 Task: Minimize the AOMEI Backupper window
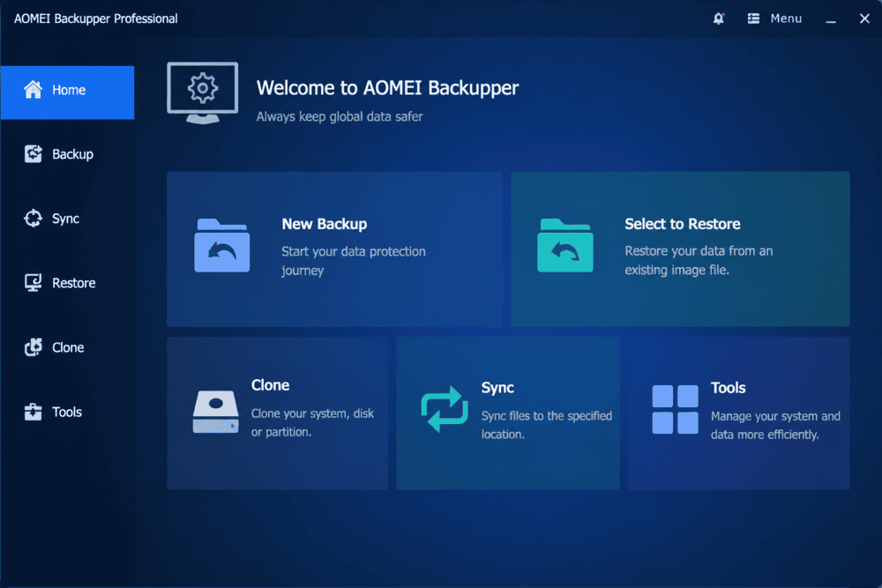tap(831, 19)
